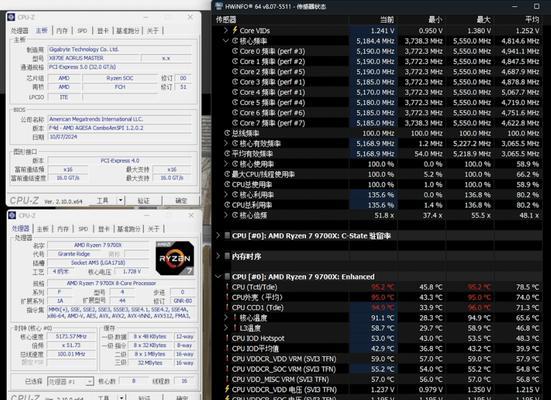Open 基准跑分 tab in mainboard CPU-Z window

128,31
